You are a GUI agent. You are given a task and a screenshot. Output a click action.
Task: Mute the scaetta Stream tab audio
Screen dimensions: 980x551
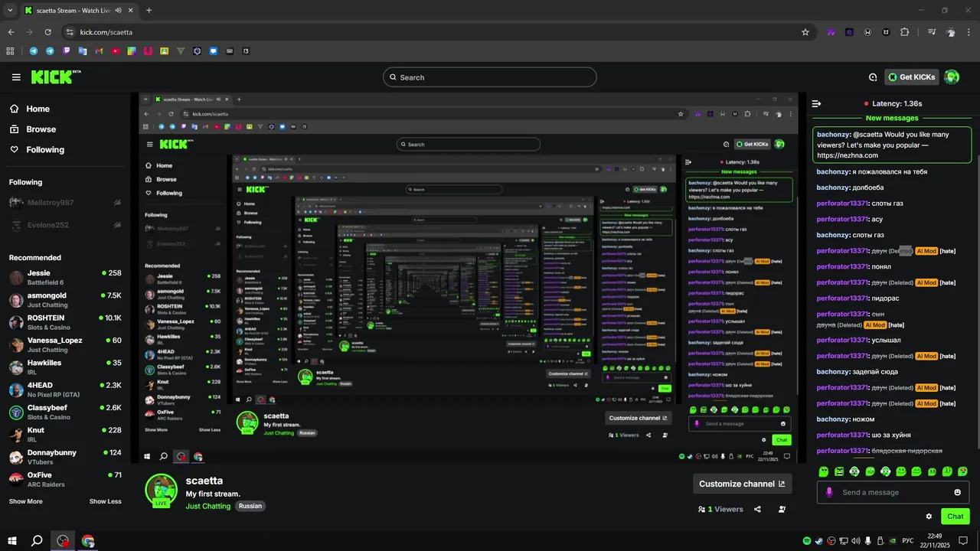point(118,11)
